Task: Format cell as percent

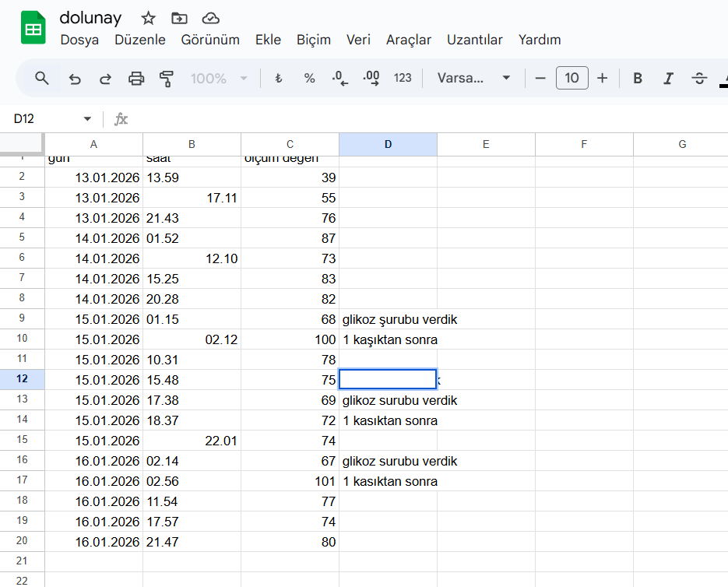Action: pyautogui.click(x=309, y=78)
